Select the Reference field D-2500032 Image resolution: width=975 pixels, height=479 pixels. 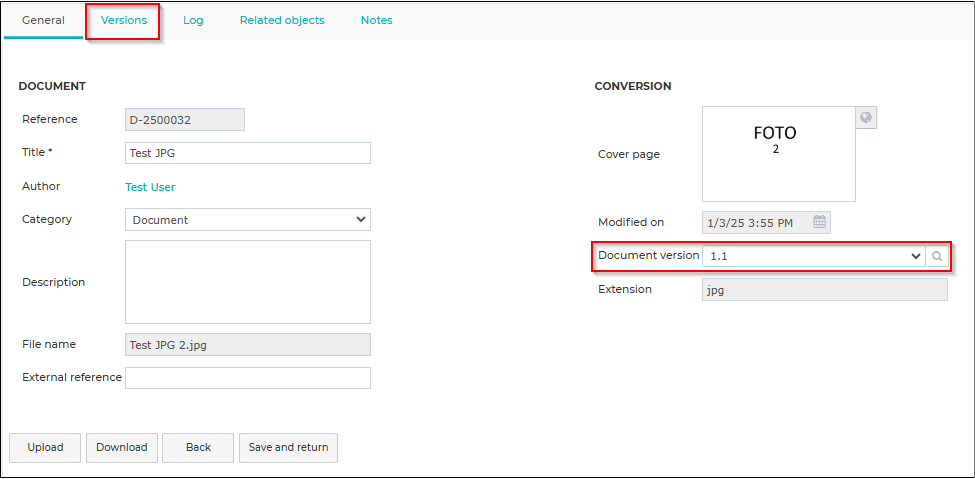click(x=185, y=119)
